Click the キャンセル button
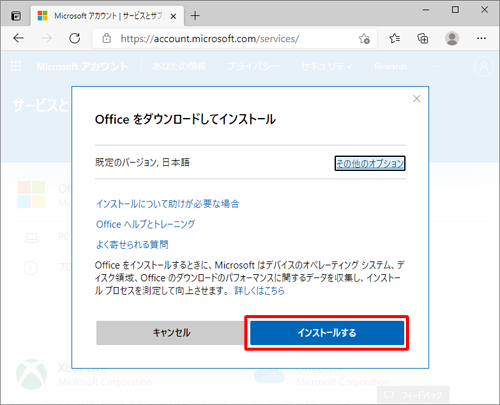This screenshot has width=500, height=405. tap(171, 333)
